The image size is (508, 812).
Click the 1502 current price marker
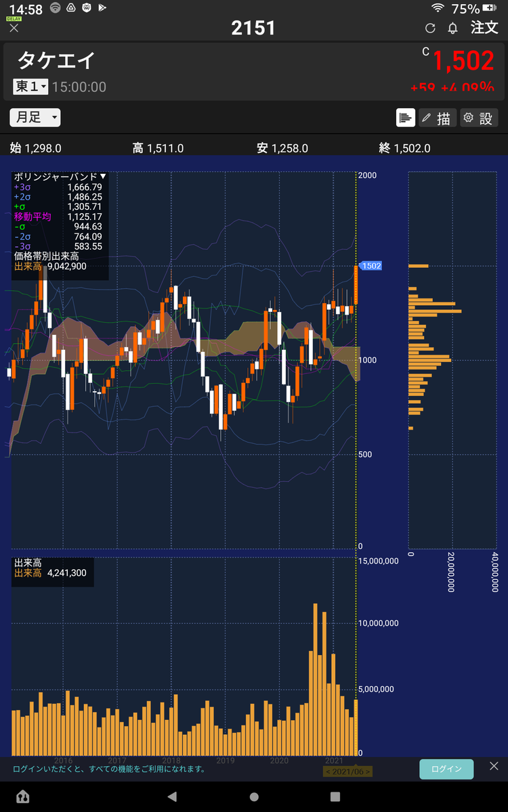(x=370, y=266)
